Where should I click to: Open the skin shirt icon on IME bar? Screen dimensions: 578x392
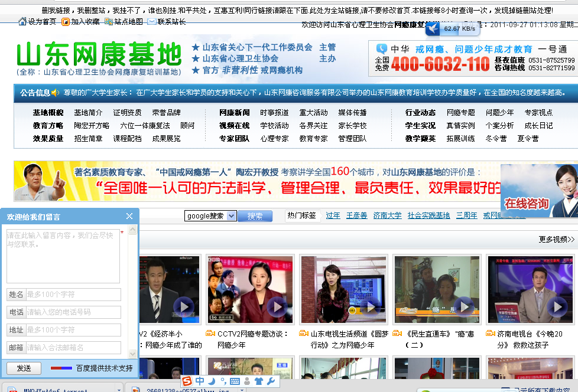[x=259, y=381]
